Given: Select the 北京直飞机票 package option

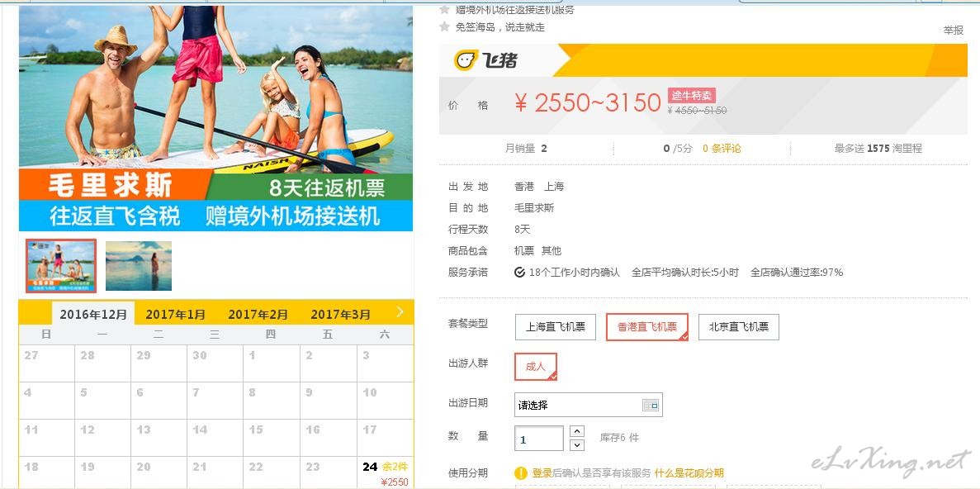Looking at the screenshot, I should coord(739,327).
